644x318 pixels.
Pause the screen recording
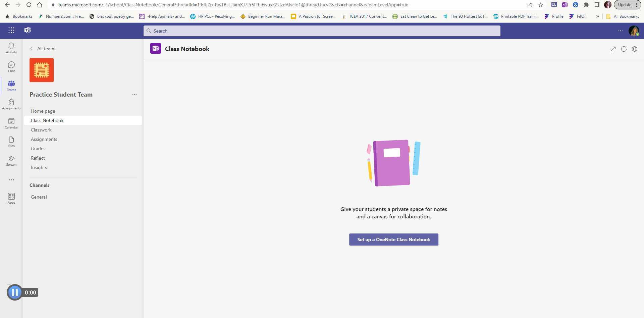tap(15, 293)
